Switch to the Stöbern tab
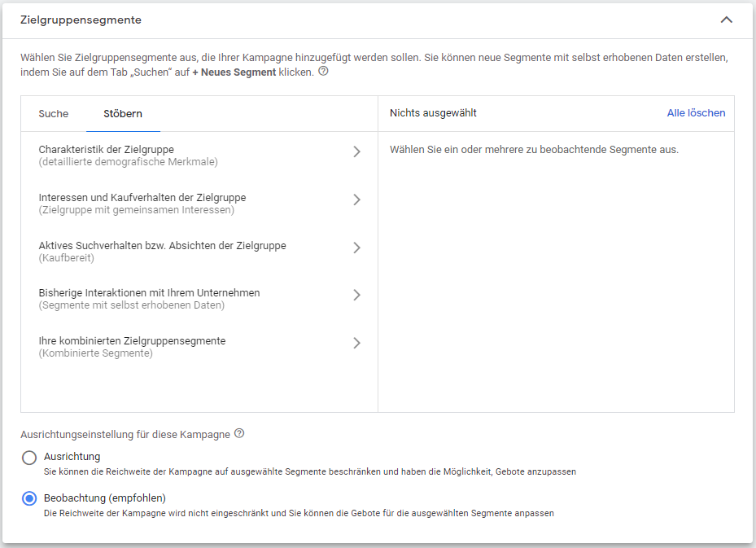The height and width of the screenshot is (548, 756). tap(123, 114)
